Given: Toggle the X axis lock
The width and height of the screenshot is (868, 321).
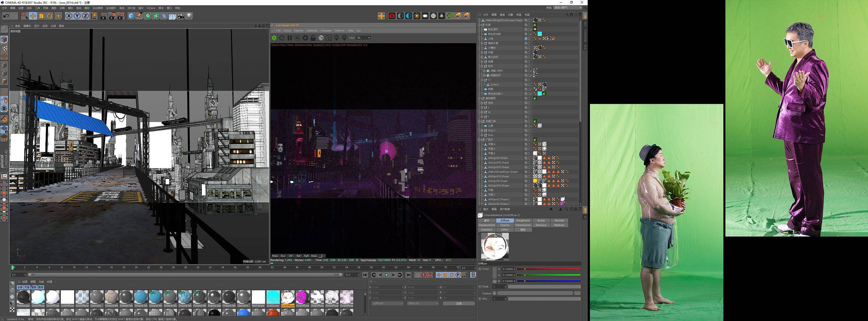Looking at the screenshot, I should click(69, 16).
